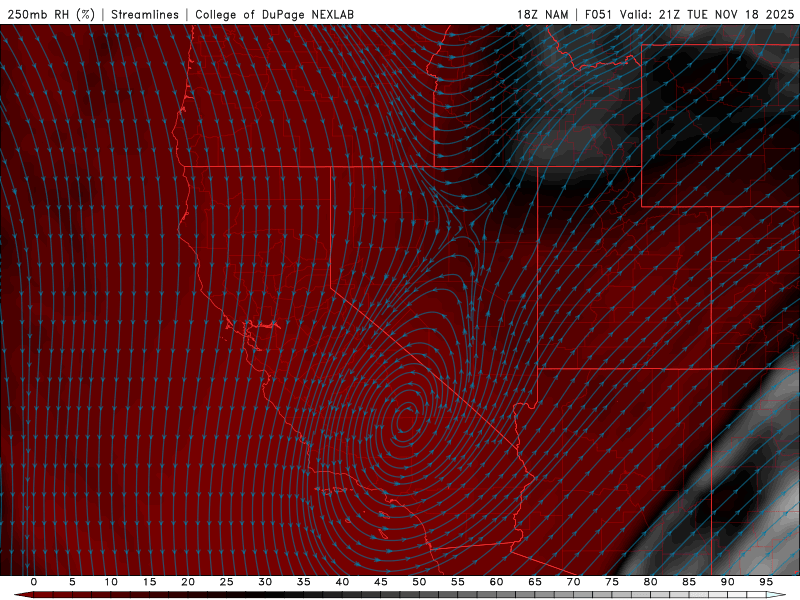800x600 pixels.
Task: Click the colorbar label '30'
Action: tap(265, 582)
